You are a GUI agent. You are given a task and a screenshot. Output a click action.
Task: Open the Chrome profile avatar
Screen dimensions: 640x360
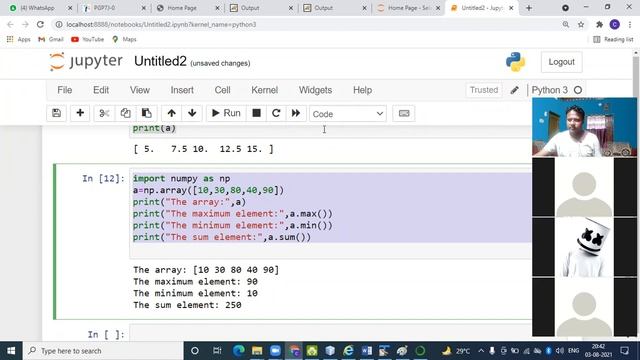[615, 24]
